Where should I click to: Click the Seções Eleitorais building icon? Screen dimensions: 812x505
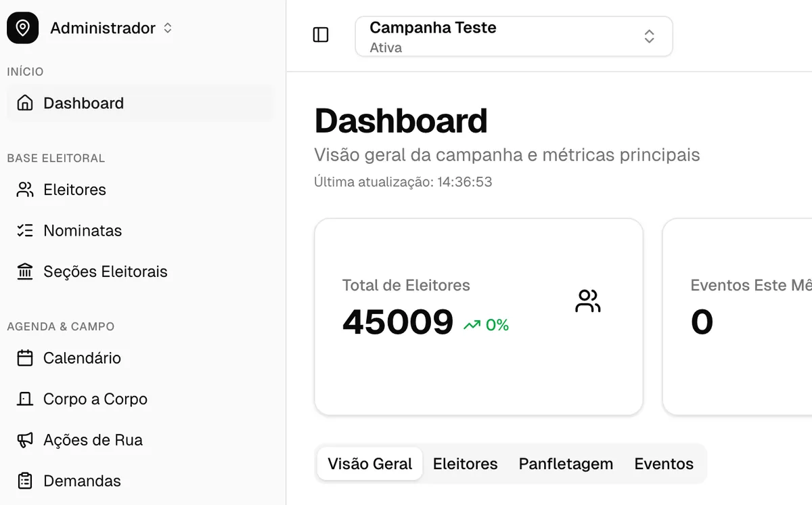pyautogui.click(x=25, y=272)
